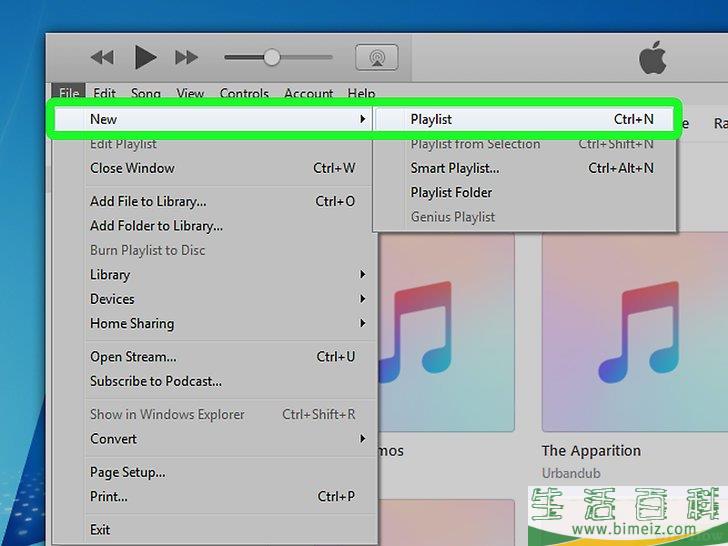Choose Subscribe to Podcast...
The width and height of the screenshot is (728, 546).
tap(213, 381)
